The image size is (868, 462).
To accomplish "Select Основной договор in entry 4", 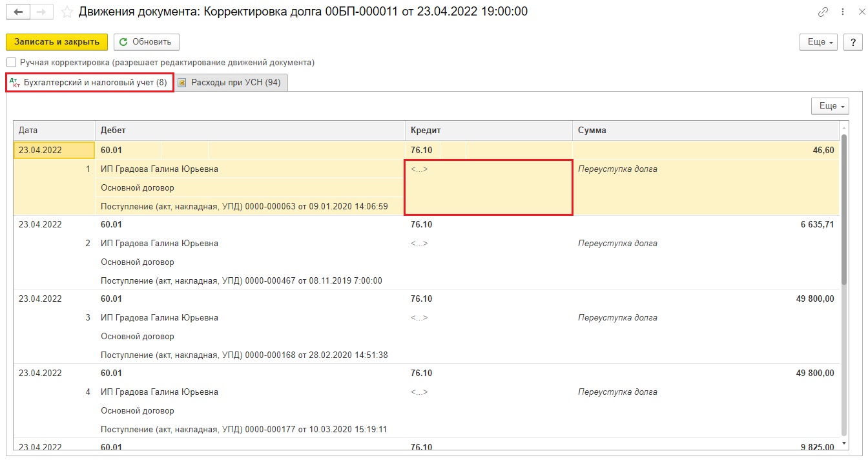I will [138, 411].
